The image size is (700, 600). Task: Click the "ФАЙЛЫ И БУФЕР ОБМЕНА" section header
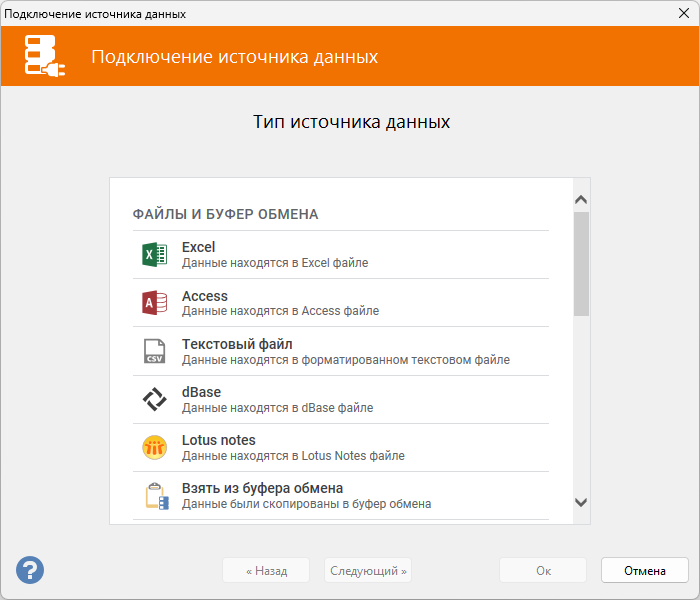[x=225, y=214]
